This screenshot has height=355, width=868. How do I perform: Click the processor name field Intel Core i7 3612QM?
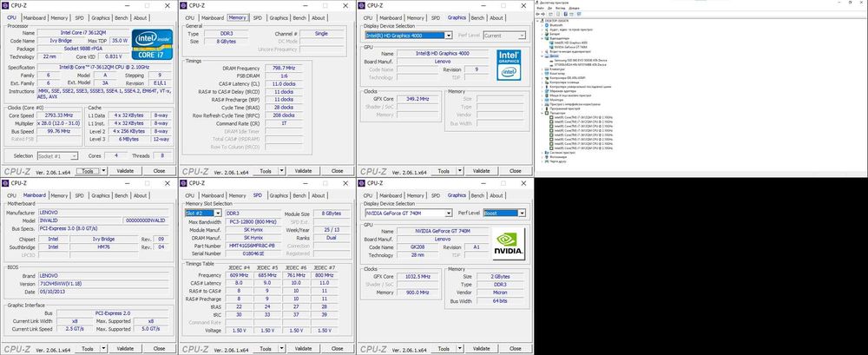(x=83, y=33)
